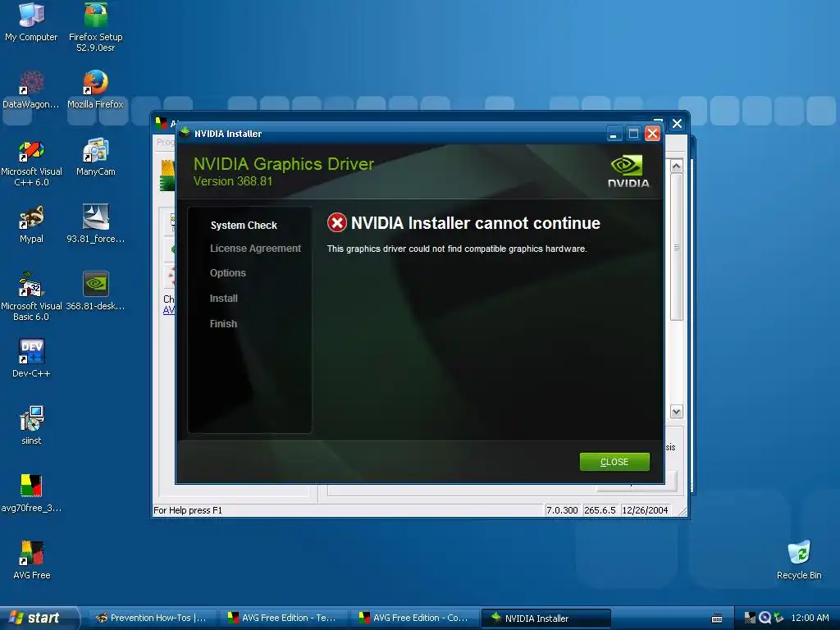Open the Windows Start menu
840x630 pixels.
39,618
